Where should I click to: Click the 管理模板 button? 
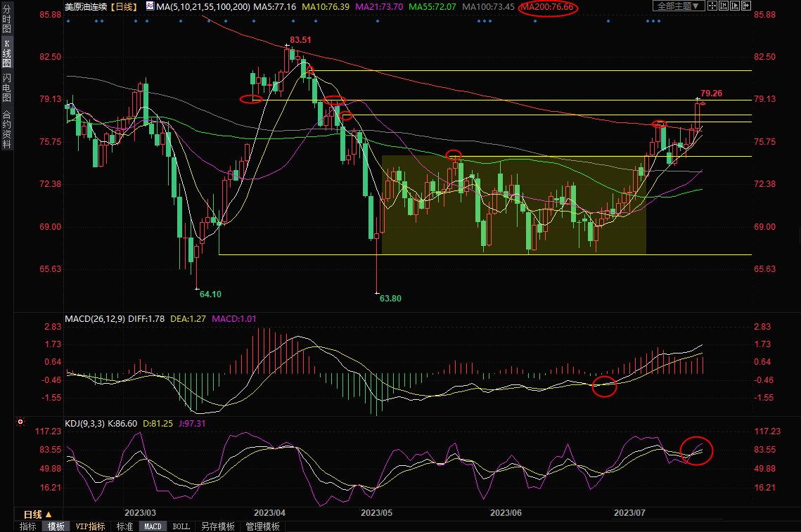pos(262,526)
